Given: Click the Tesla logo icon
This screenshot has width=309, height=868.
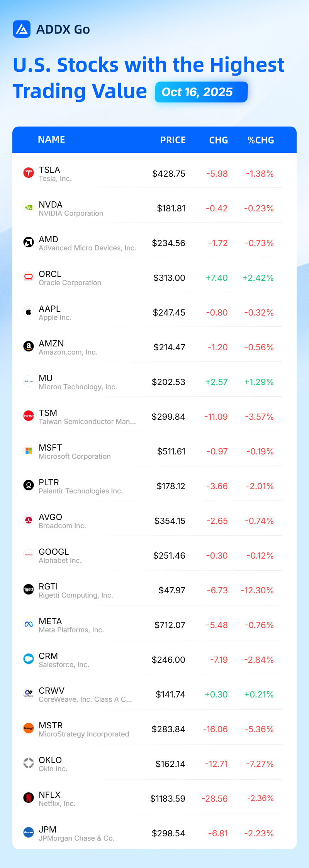Looking at the screenshot, I should (x=29, y=173).
